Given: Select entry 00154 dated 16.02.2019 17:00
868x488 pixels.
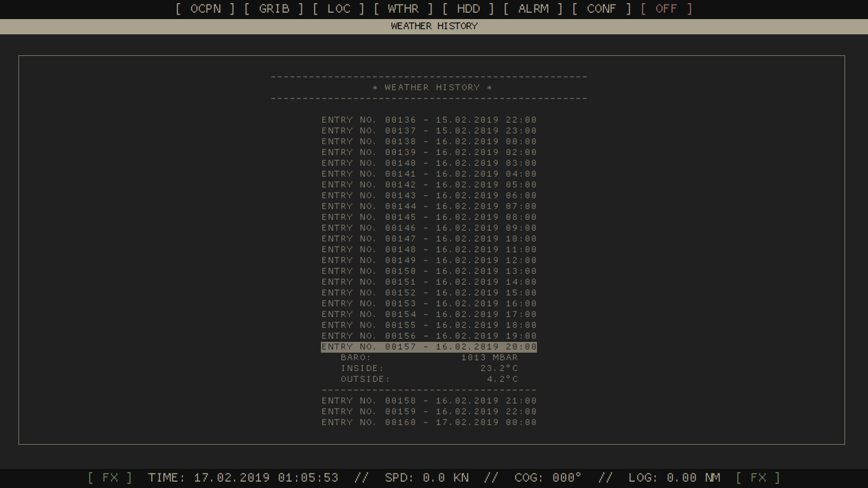Looking at the screenshot, I should (x=429, y=315).
